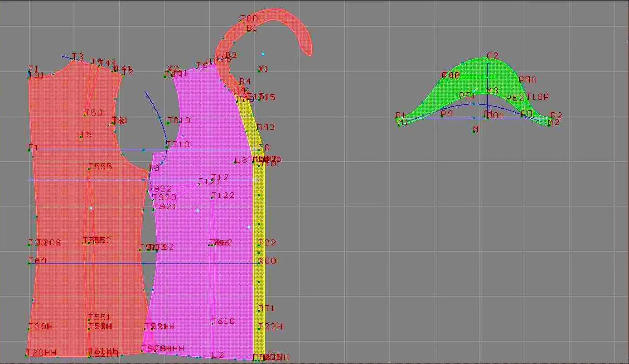
Task: Select point Ц3 on the front piece
Action: click(241, 160)
